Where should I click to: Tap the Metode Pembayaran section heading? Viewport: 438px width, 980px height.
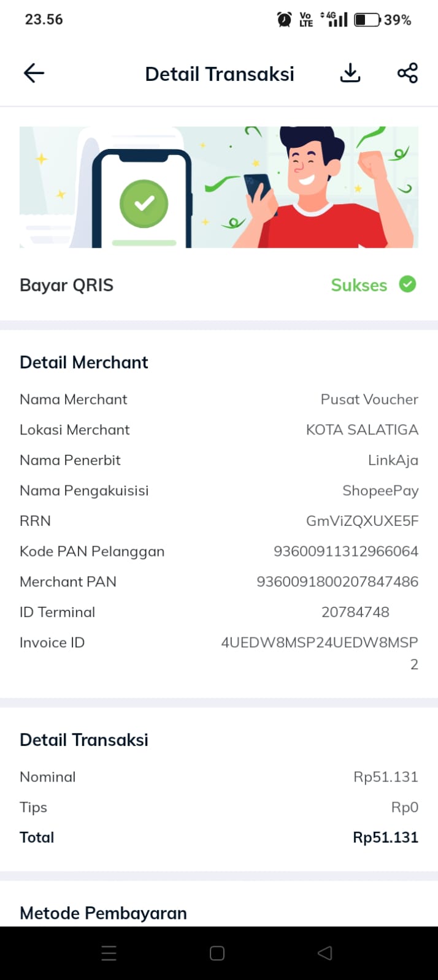click(103, 913)
